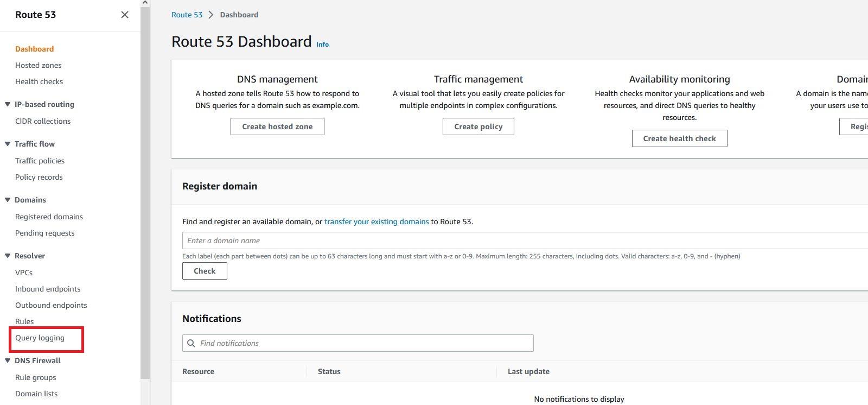The height and width of the screenshot is (405, 868).
Task: Collapse the Resolver section
Action: 8,256
